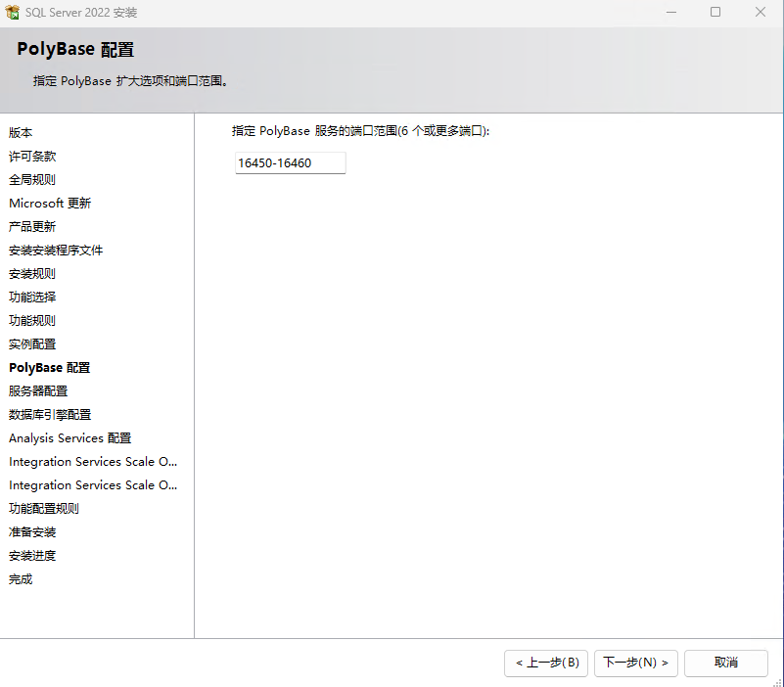This screenshot has width=784, height=687.
Task: Close the SQL Server 2022 setup window
Action: click(x=761, y=12)
